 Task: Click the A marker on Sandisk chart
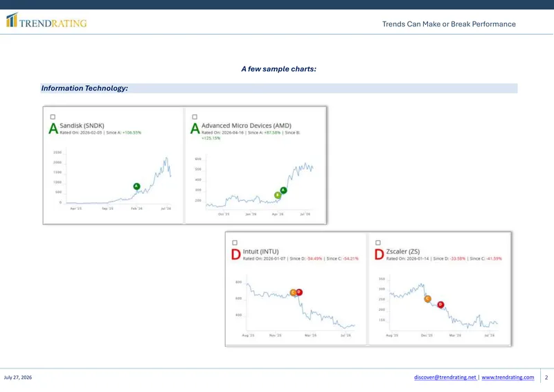click(136, 186)
